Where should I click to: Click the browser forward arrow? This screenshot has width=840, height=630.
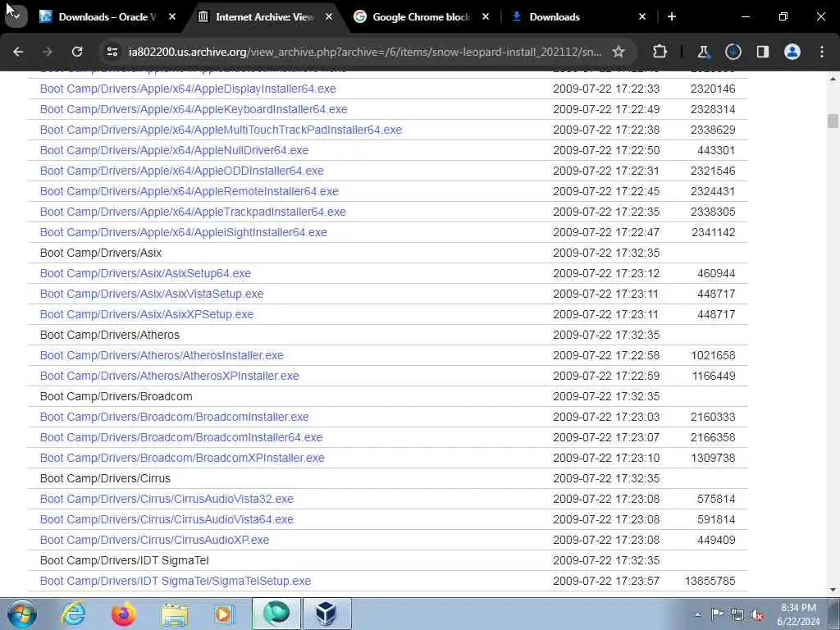point(48,52)
